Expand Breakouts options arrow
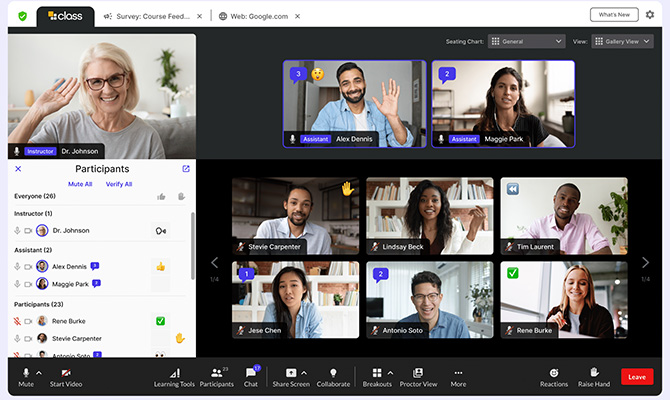670x400 pixels. (x=391, y=373)
